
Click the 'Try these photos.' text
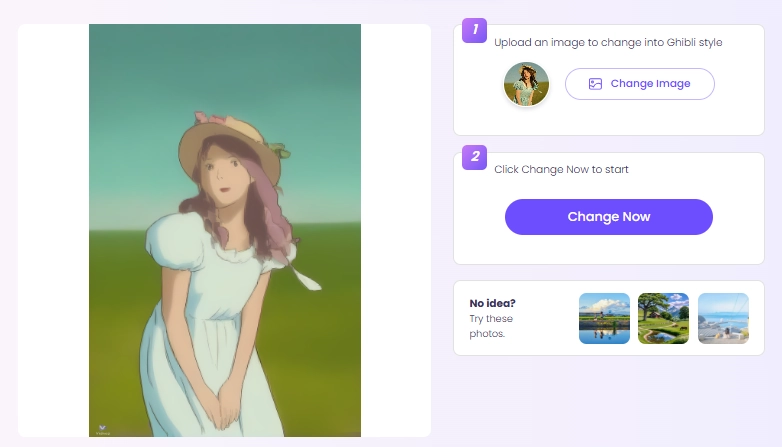491,326
